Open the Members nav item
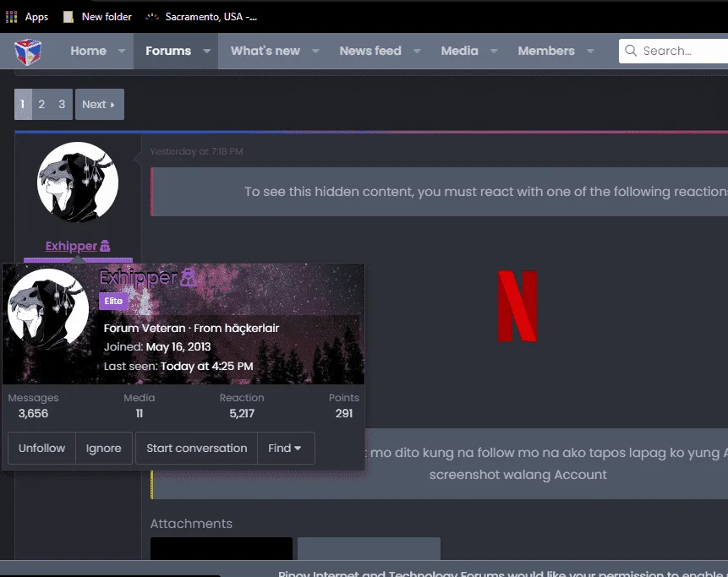728x577 pixels. pos(546,51)
